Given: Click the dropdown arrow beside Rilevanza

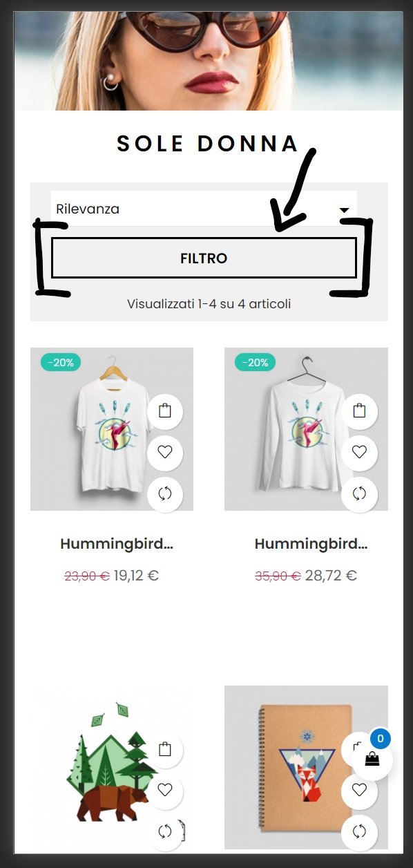Looking at the screenshot, I should point(345,210).
